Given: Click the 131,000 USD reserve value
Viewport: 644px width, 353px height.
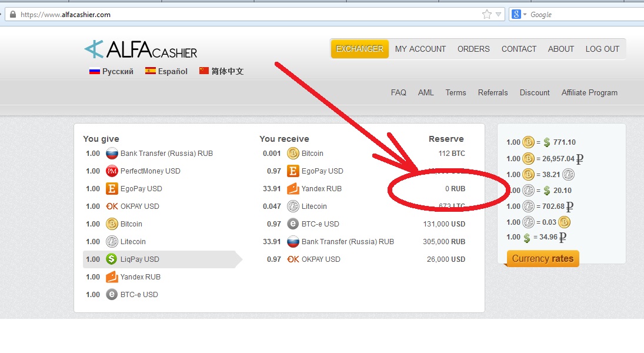Looking at the screenshot, I should [x=444, y=224].
